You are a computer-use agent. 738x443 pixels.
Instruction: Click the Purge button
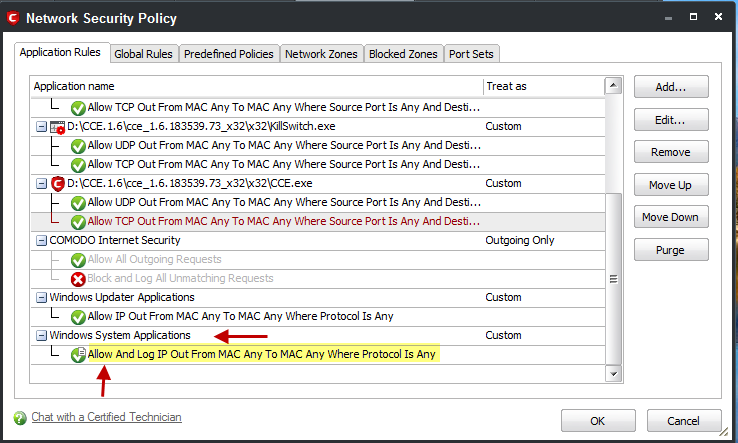(671, 250)
